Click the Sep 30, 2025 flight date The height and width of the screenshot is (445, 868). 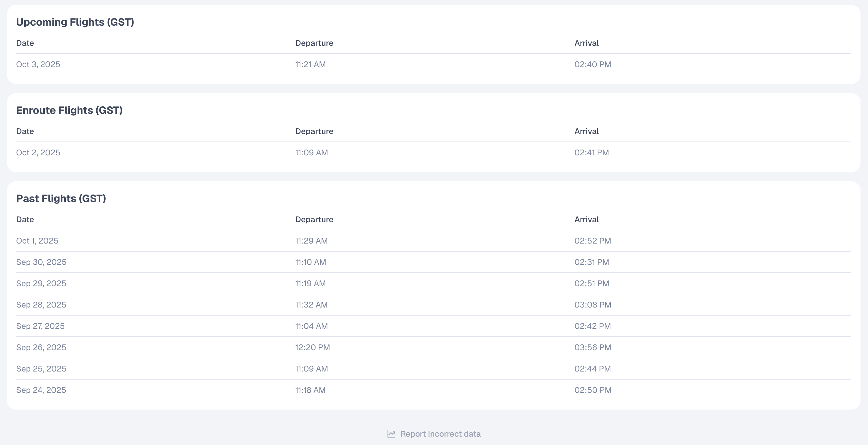click(41, 262)
